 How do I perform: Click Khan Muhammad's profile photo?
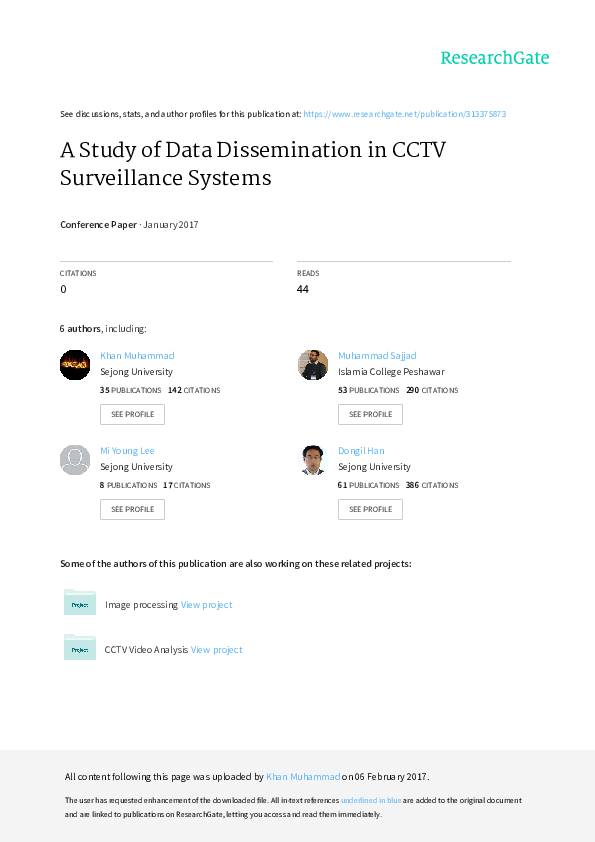tap(74, 365)
